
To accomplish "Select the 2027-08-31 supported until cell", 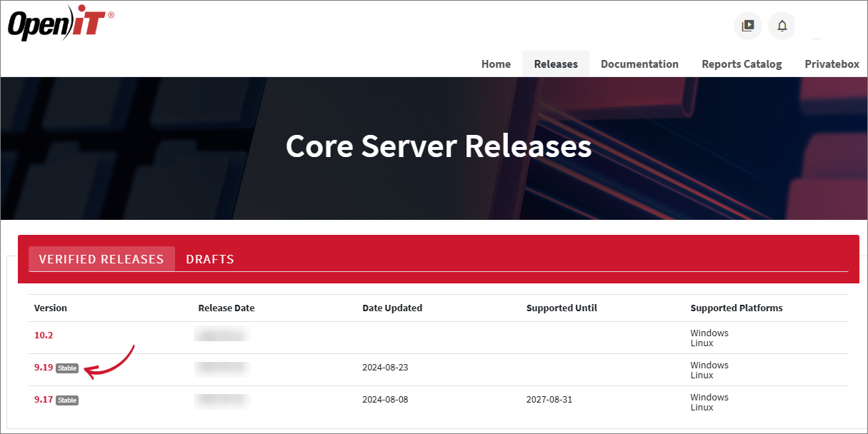I will coord(549,400).
